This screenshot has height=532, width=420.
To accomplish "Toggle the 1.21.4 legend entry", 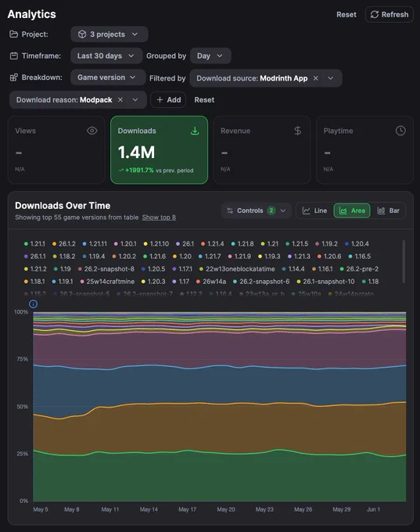I will tap(213, 244).
